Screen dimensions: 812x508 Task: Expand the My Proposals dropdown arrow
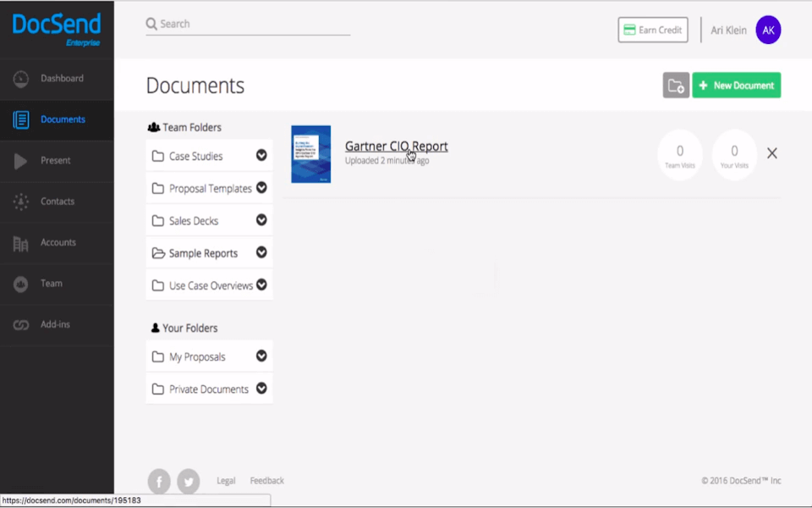tap(261, 356)
